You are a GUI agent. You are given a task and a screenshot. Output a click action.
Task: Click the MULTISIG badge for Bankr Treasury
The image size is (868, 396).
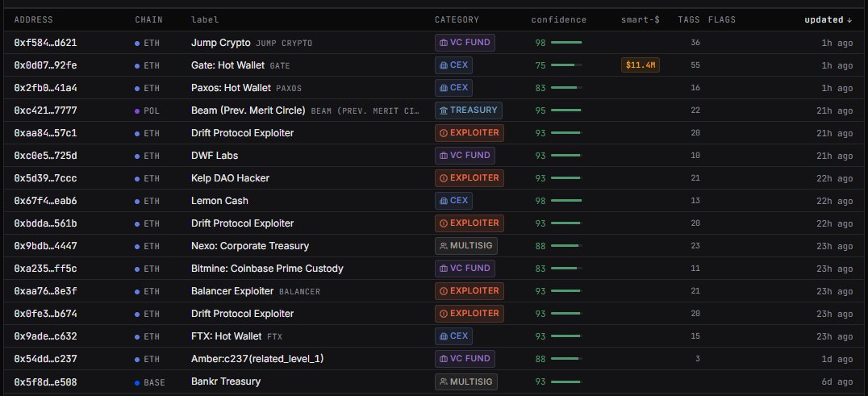[x=465, y=381]
